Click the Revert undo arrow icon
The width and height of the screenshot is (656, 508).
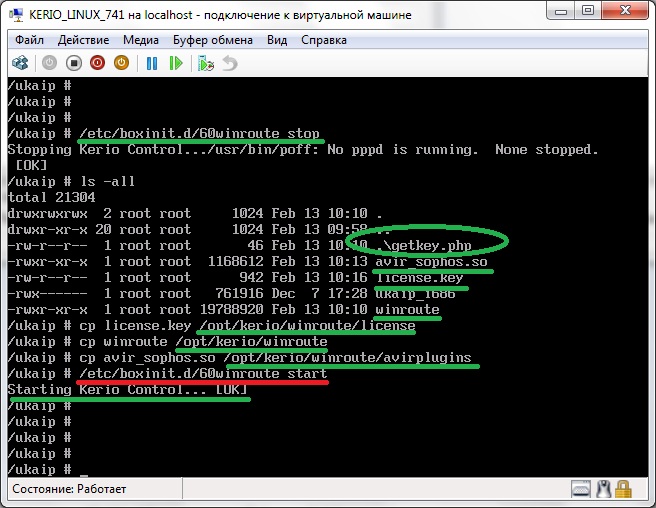coord(230,63)
